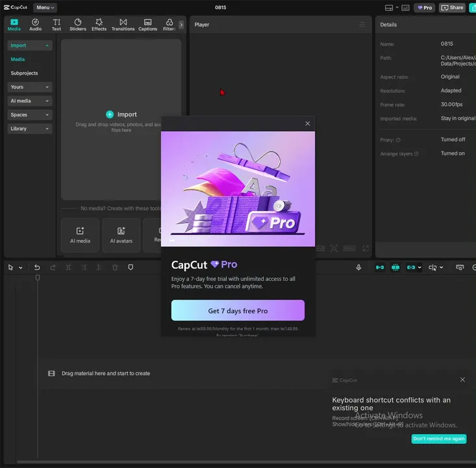Click the Redo icon
Viewport: 476px width, 468px height.
53,267
